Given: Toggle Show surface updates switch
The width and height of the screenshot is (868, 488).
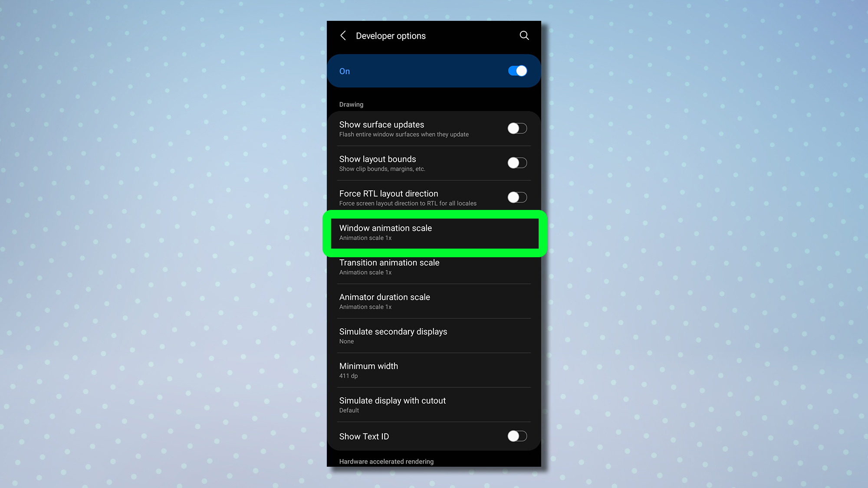Looking at the screenshot, I should 516,128.
